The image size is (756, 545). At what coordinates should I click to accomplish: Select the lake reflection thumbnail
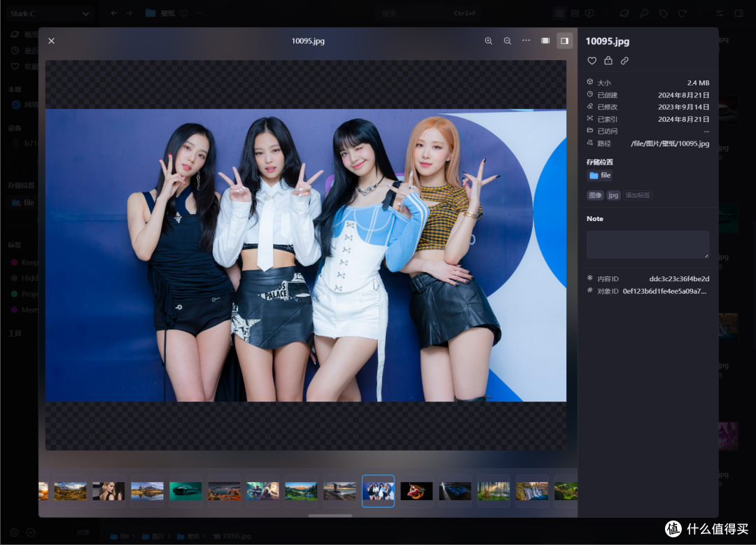pyautogui.click(x=147, y=491)
